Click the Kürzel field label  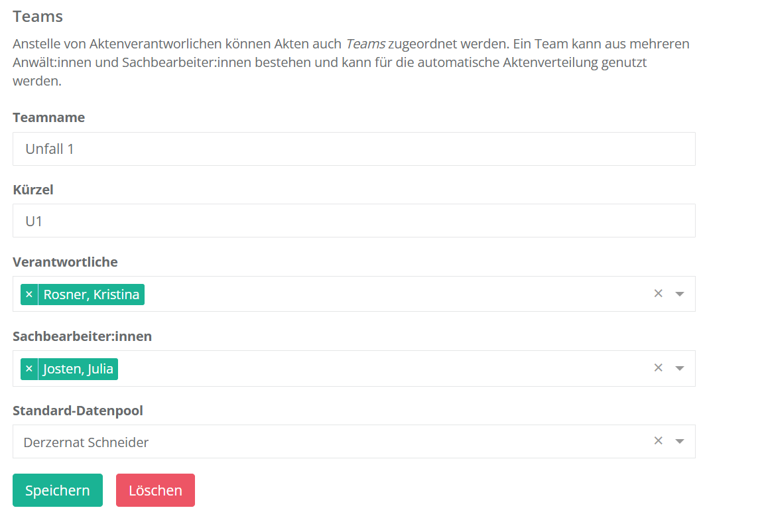[x=33, y=190]
